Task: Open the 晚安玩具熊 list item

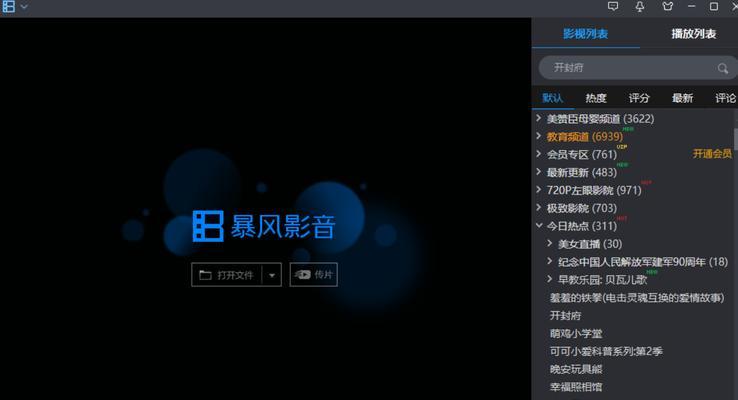Action: (576, 369)
